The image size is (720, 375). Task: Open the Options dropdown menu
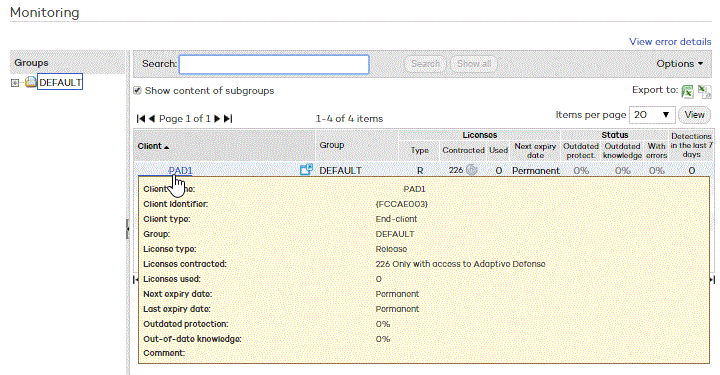point(680,64)
